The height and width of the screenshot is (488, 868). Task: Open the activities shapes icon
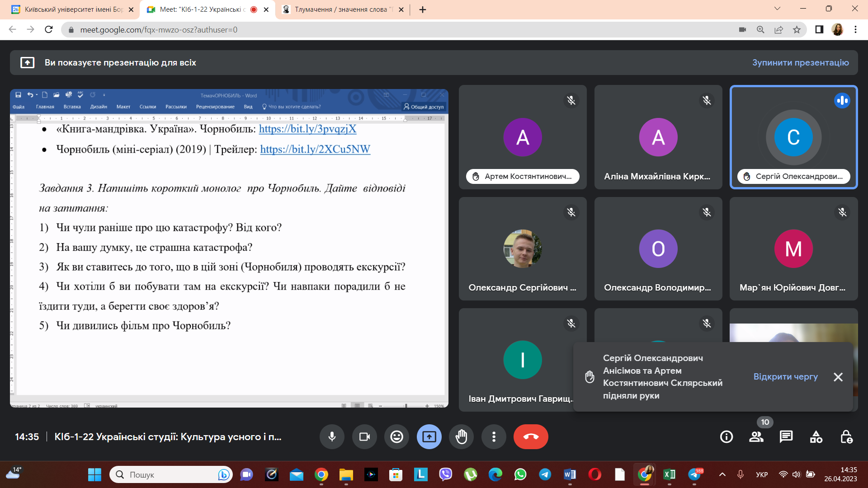click(816, 436)
